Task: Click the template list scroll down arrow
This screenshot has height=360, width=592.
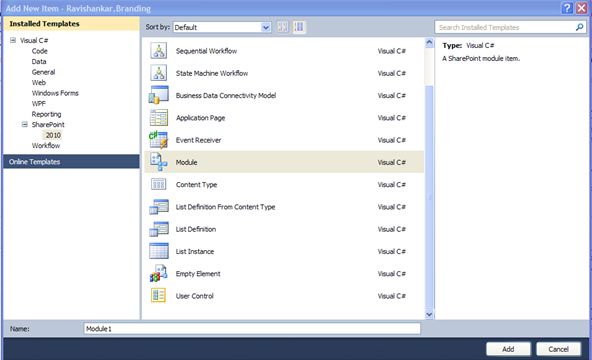Action: [429, 314]
